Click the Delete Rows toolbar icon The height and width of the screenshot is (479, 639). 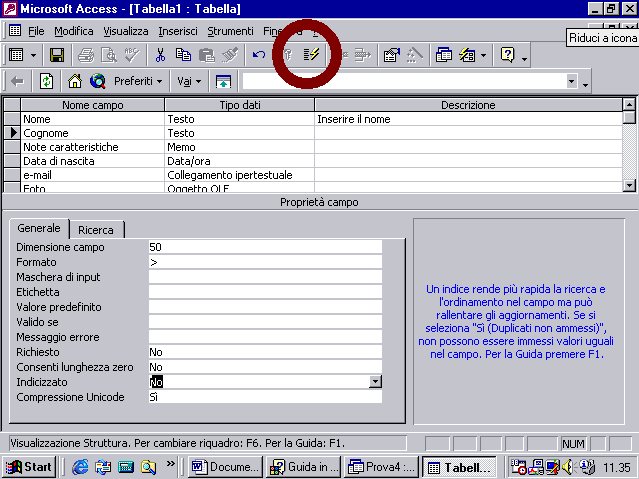click(362, 55)
